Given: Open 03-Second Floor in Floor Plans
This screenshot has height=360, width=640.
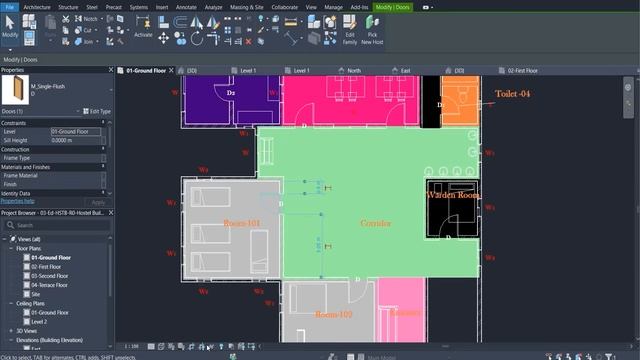Looking at the screenshot, I should pos(49,276).
